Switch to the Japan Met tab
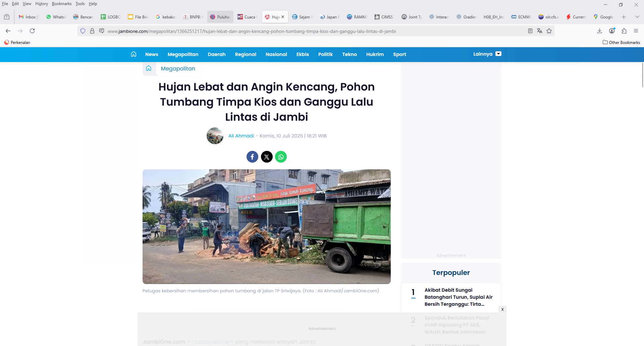The image size is (644, 346). 330,17
